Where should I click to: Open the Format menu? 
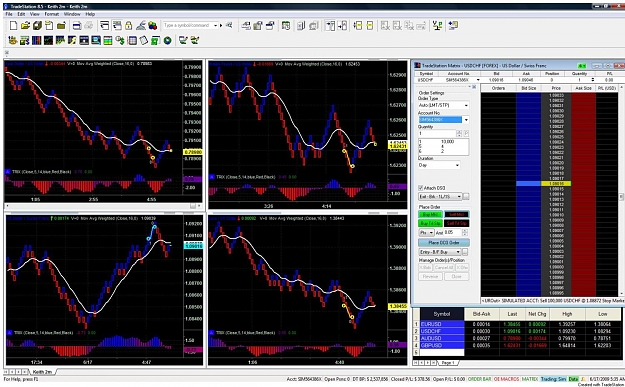[x=51, y=14]
